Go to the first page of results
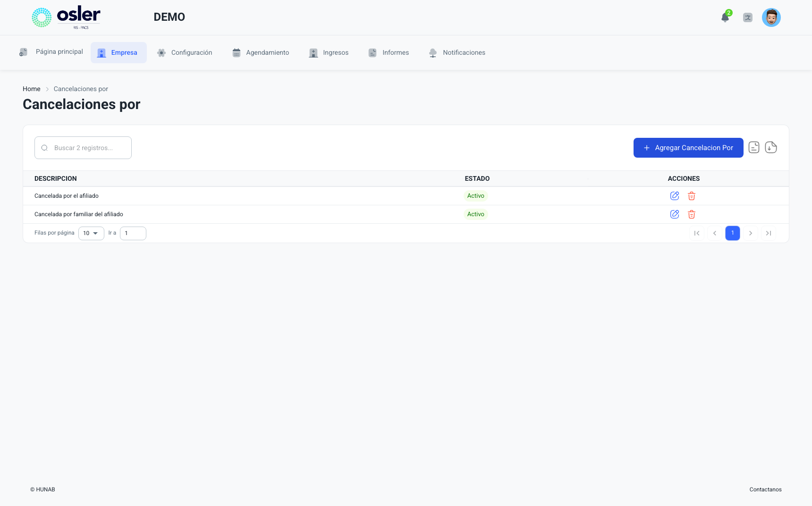 [697, 233]
